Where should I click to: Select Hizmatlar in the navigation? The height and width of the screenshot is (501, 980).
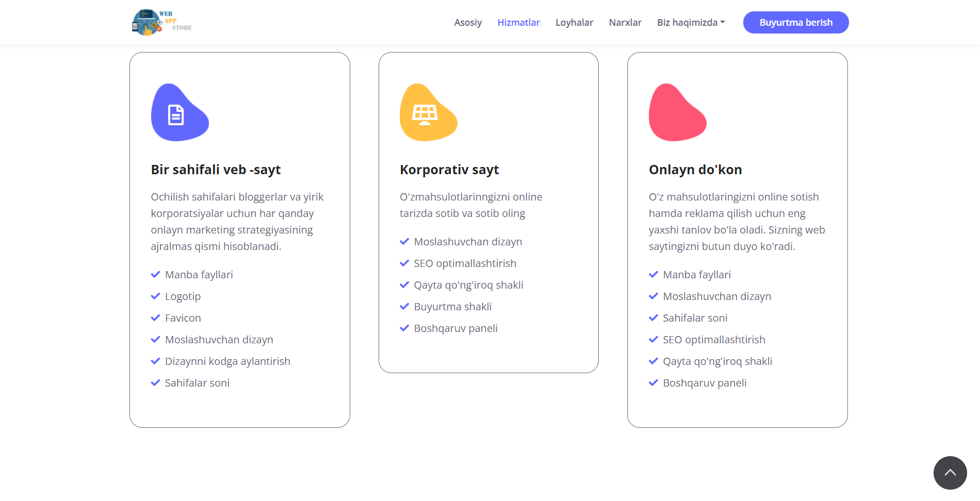click(518, 22)
